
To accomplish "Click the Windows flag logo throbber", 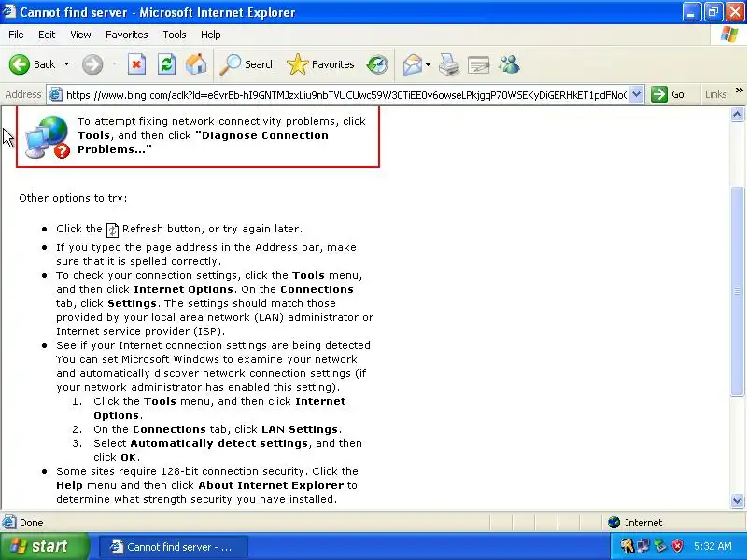I will [729, 35].
